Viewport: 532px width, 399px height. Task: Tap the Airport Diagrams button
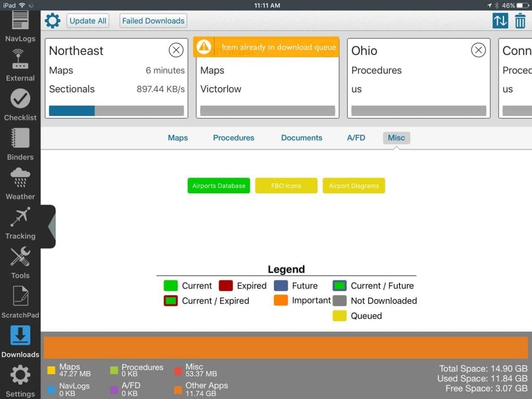(354, 185)
